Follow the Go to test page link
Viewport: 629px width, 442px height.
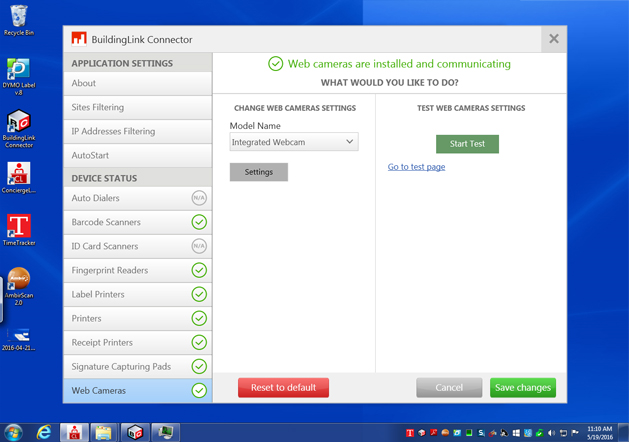416,167
